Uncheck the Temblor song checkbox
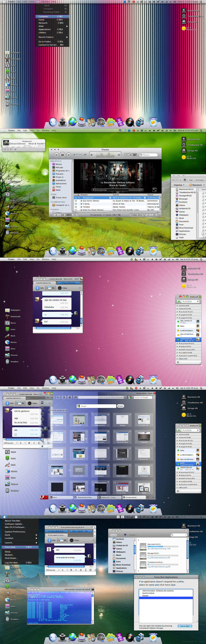Screen dimensions: 206x644 pyautogui.click(x=81, y=207)
